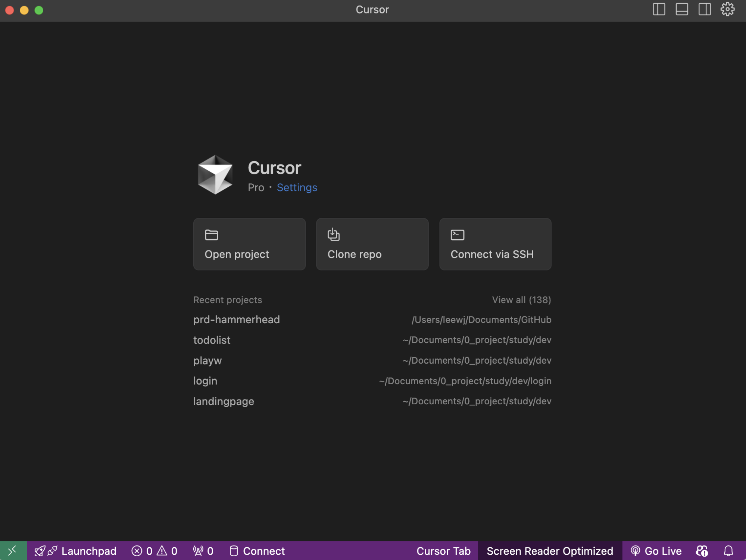Click the Go Live broadcast icon

635,551
